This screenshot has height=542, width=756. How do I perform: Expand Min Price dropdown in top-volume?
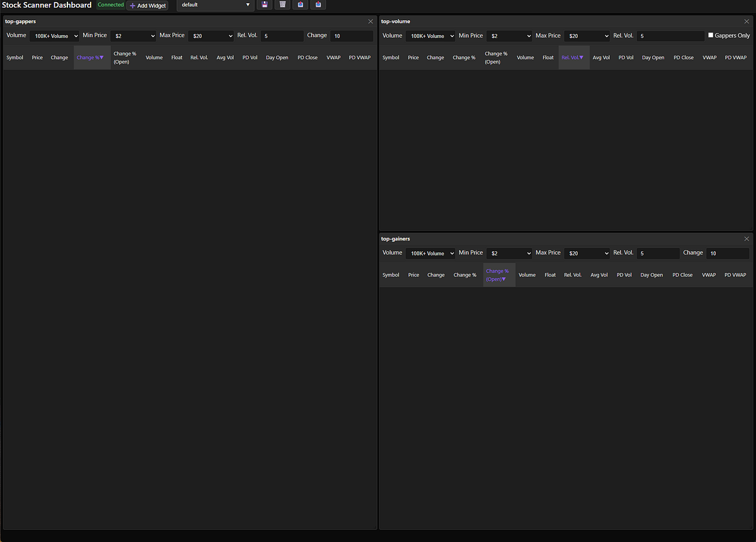coord(509,37)
